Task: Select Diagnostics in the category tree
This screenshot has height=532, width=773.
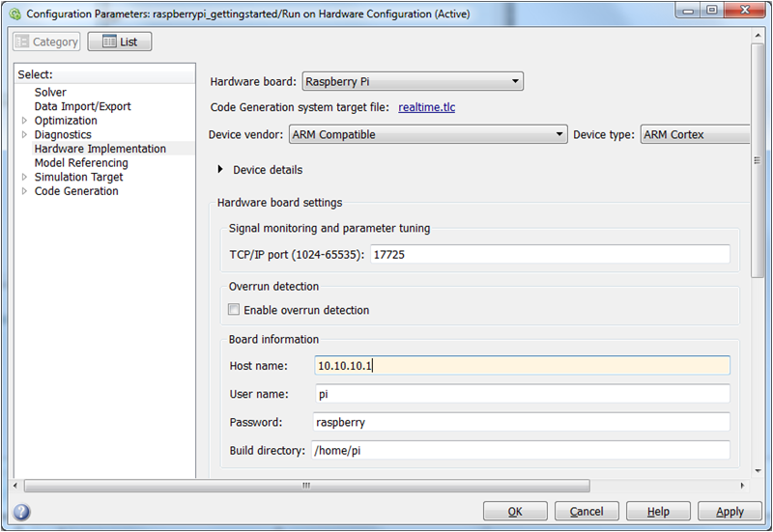Action: tap(63, 134)
